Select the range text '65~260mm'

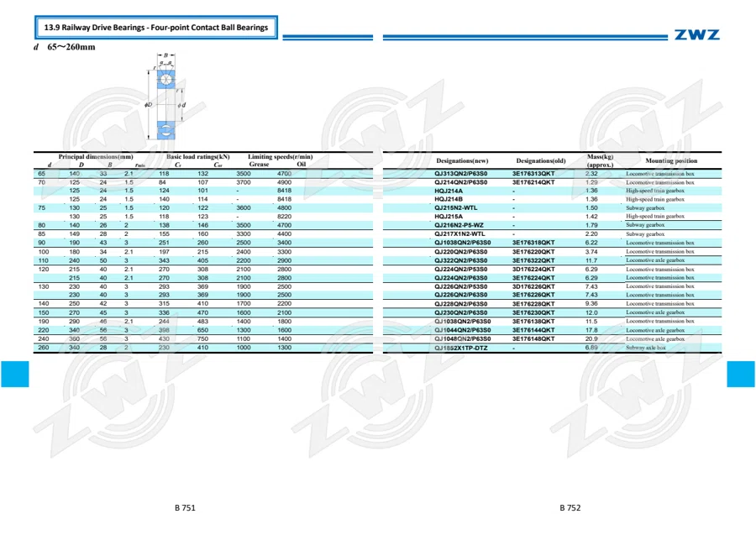coord(71,47)
